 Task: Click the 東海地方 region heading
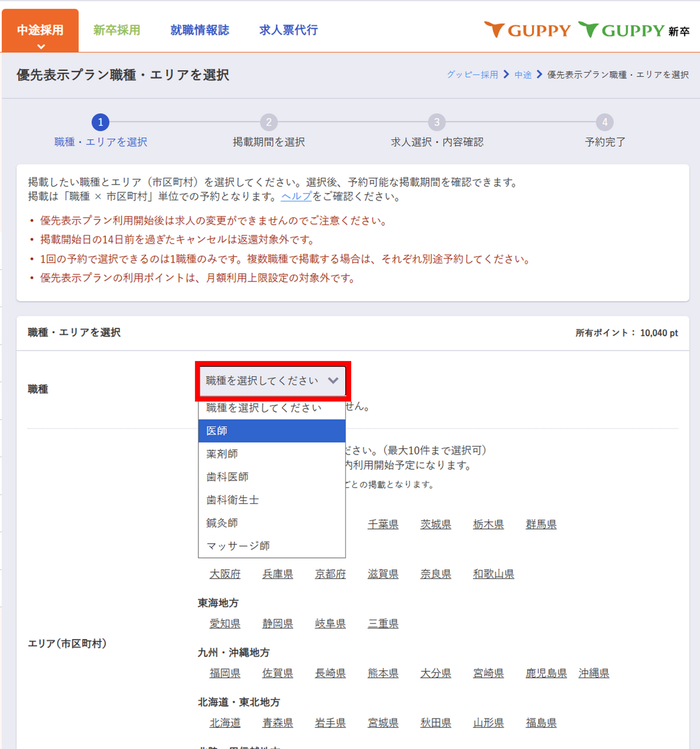coord(218,603)
